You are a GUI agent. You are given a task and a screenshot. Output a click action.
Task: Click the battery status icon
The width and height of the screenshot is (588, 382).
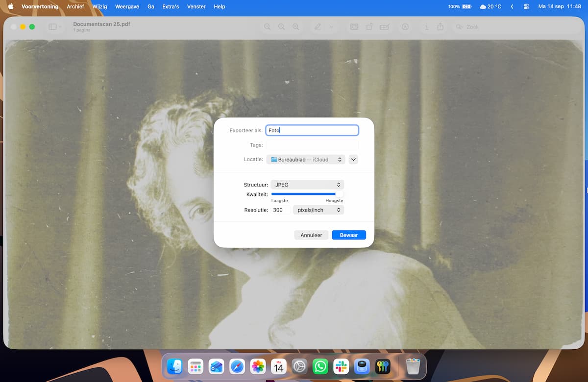(466, 7)
